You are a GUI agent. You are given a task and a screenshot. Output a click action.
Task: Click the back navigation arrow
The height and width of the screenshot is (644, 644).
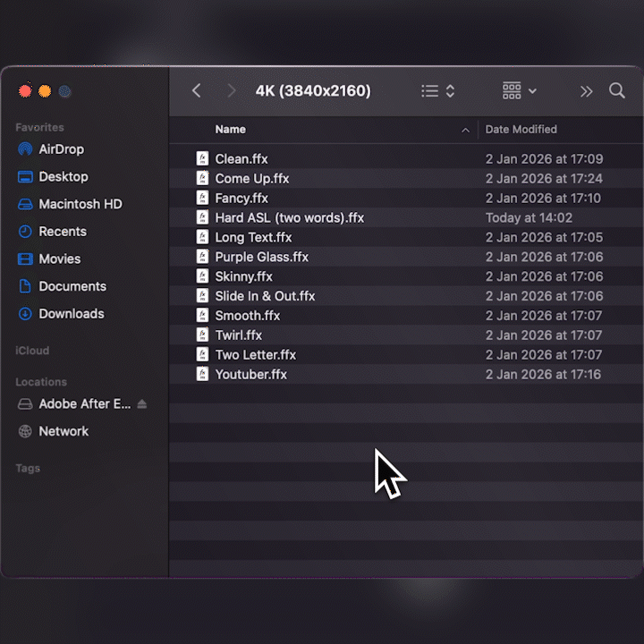197,91
